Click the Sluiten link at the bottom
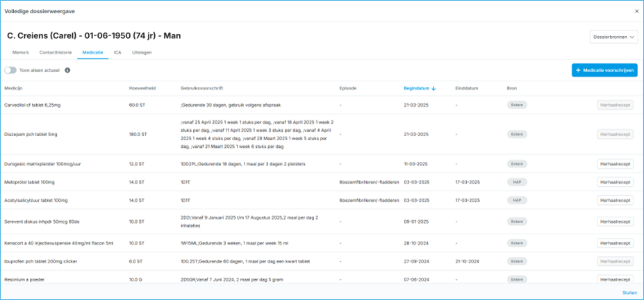Viewport: 644px width, 300px height. point(629,292)
